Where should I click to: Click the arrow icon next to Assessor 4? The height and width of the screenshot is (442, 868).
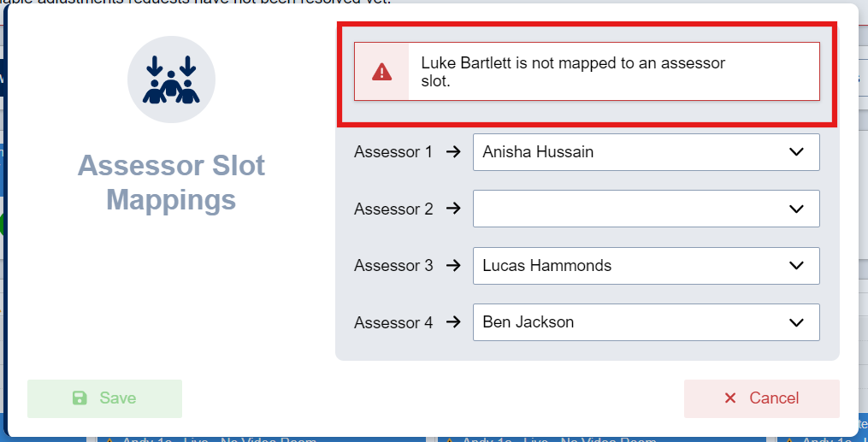453,322
